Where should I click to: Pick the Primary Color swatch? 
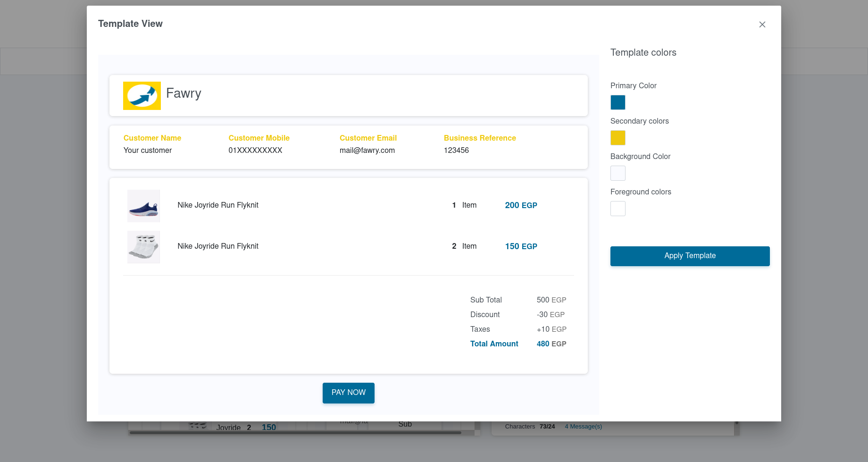pos(618,102)
